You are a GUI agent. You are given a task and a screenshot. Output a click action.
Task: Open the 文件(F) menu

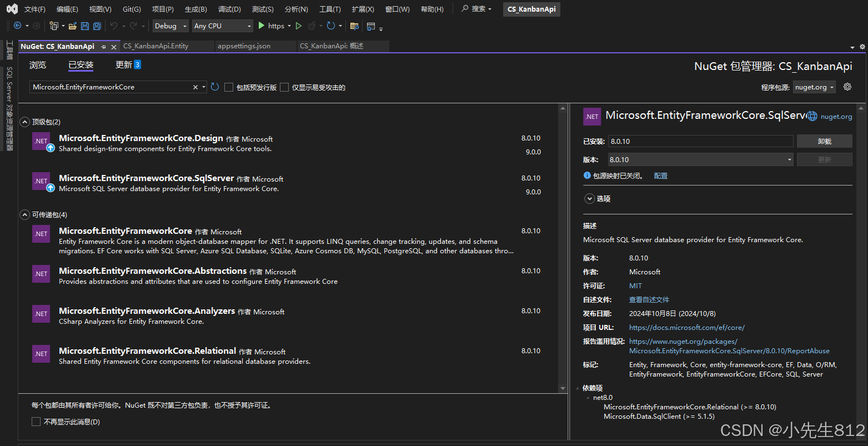[x=35, y=9]
